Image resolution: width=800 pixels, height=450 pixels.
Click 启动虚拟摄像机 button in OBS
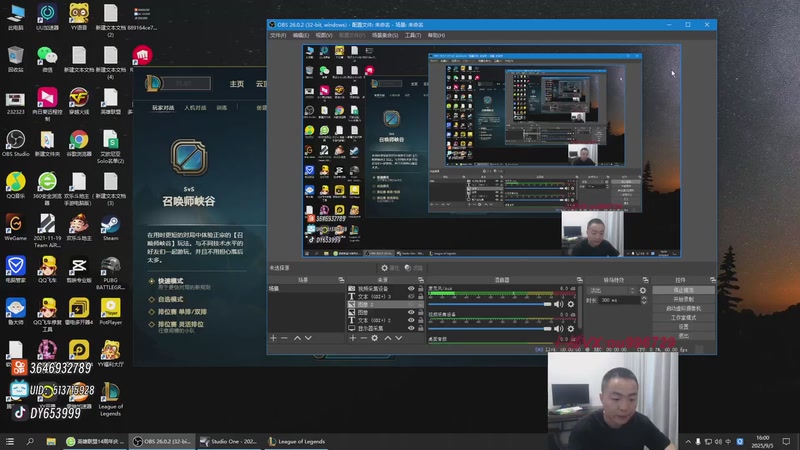pos(684,309)
